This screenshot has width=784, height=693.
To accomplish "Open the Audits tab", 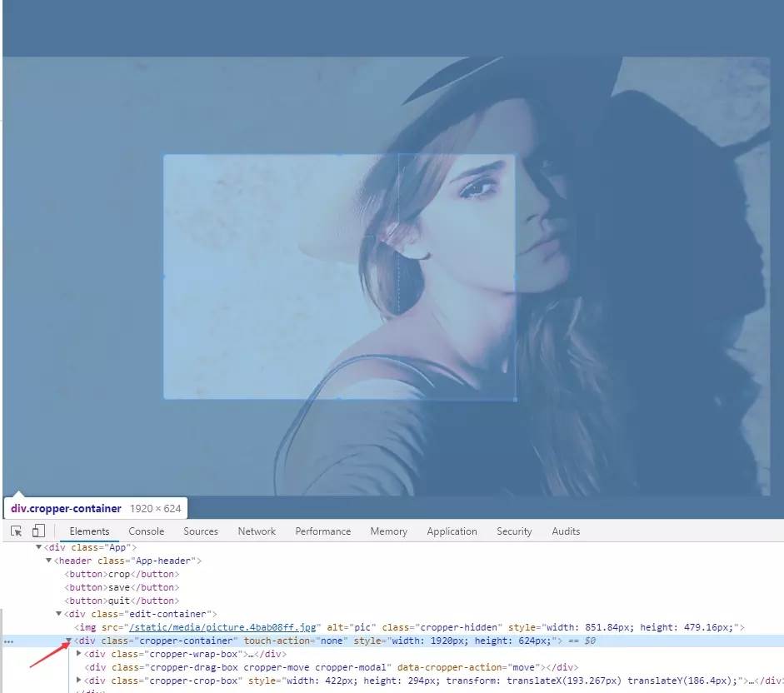I will click(x=566, y=531).
